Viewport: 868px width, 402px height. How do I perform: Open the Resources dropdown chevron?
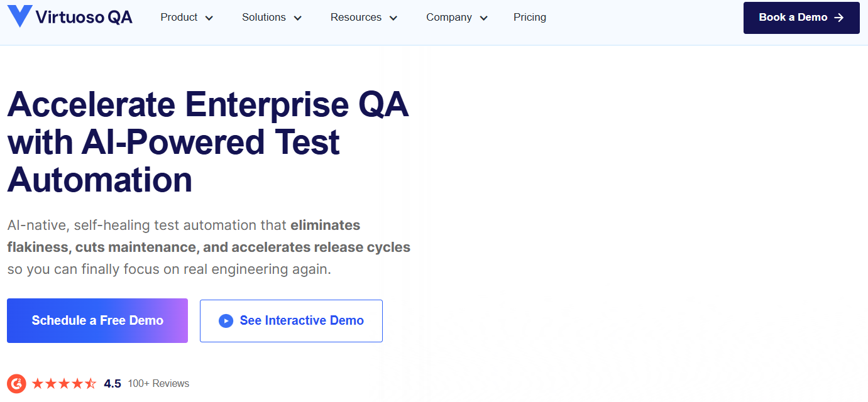[394, 18]
